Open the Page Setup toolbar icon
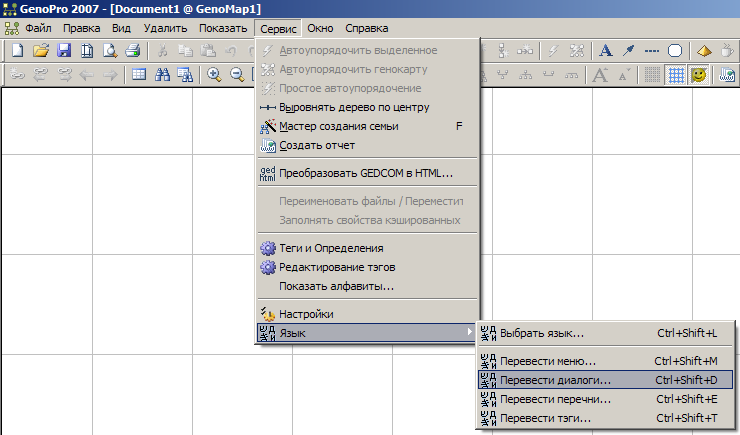740x435 pixels. click(x=87, y=50)
